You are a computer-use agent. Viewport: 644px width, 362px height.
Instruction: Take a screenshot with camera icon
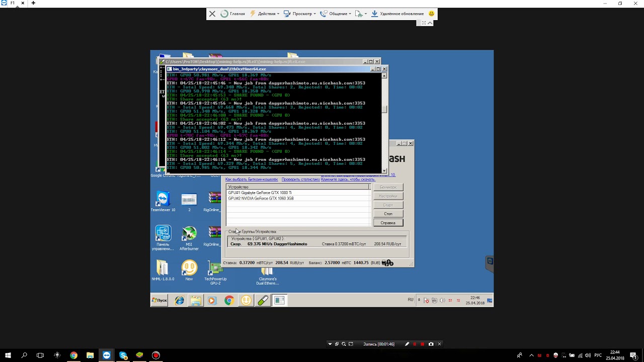431,344
